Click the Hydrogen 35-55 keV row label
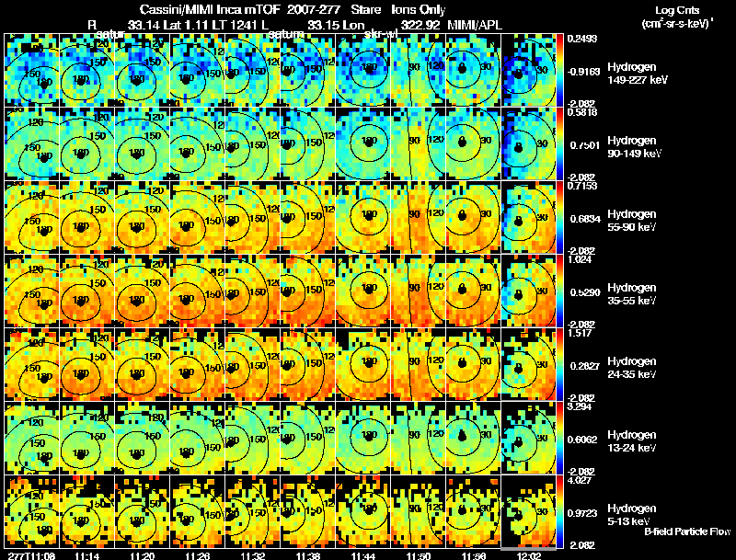The height and width of the screenshot is (560, 736). (631, 294)
